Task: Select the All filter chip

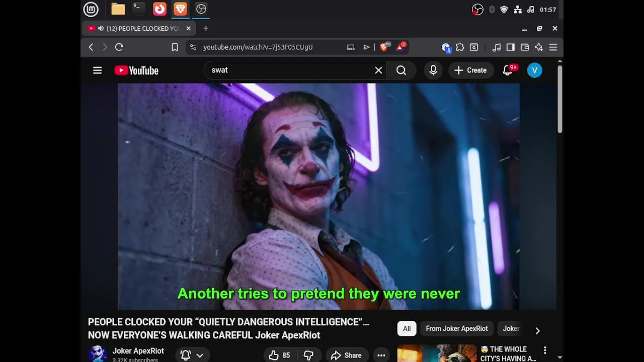Action: click(407, 329)
